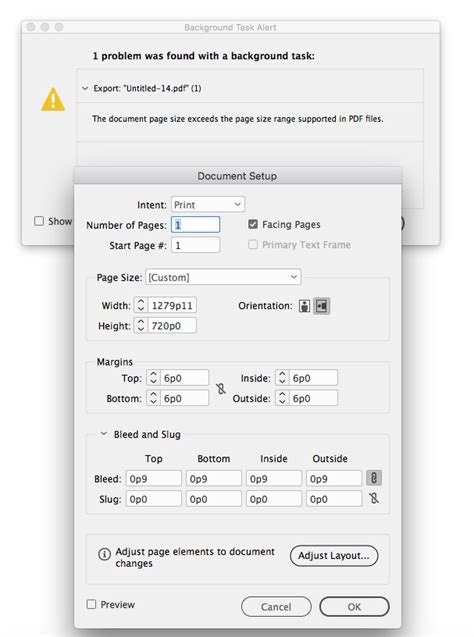Click the Inside margin field
Viewport: 474px width, 637px height.
pyautogui.click(x=313, y=378)
